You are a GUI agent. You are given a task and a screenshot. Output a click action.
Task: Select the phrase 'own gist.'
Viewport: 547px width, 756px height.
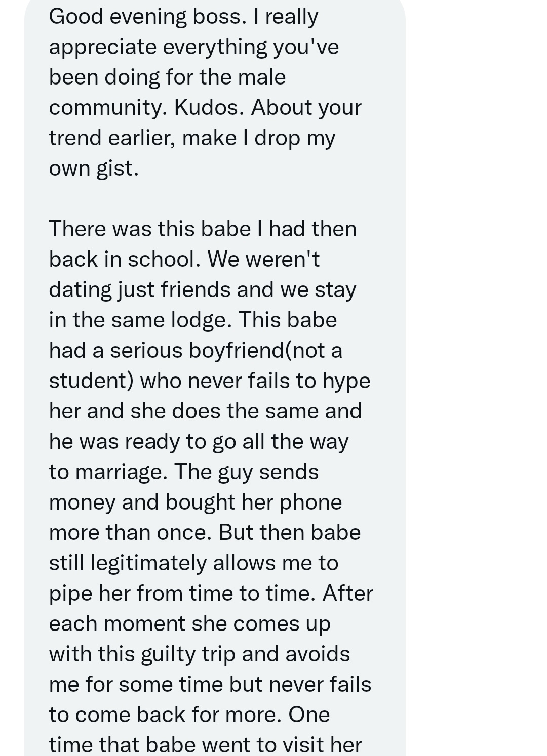(94, 169)
